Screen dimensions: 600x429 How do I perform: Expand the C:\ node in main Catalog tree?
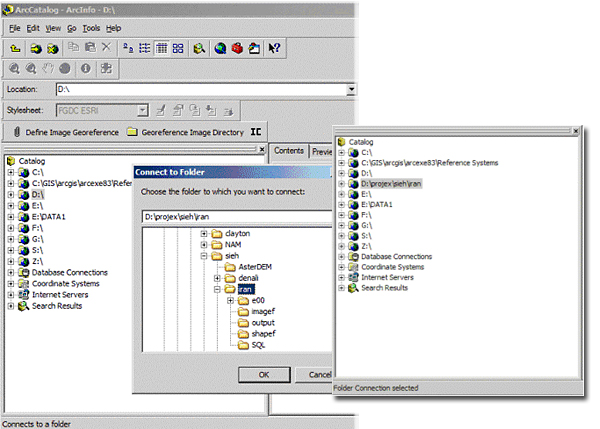pos(11,172)
